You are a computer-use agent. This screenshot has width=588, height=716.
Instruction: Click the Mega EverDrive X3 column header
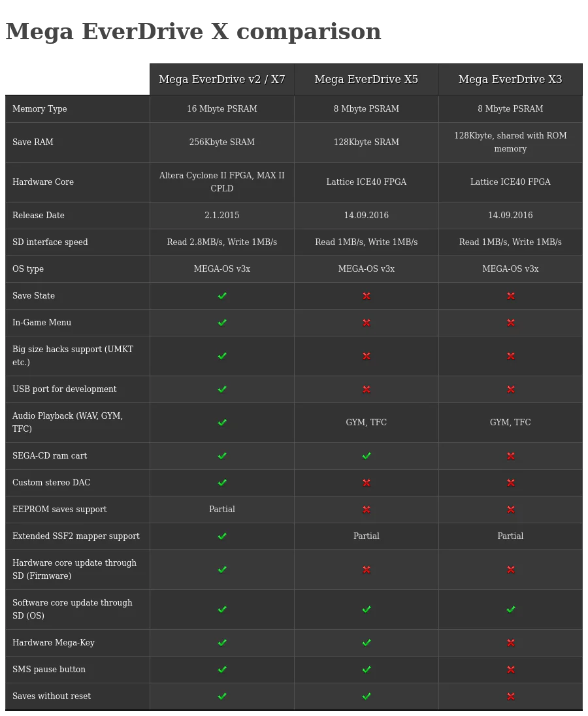[x=510, y=80]
